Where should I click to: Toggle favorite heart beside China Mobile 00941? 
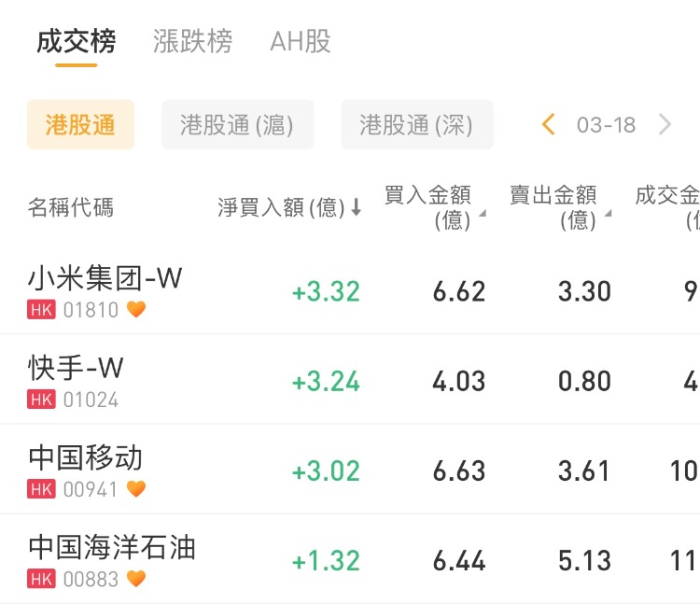[136, 488]
